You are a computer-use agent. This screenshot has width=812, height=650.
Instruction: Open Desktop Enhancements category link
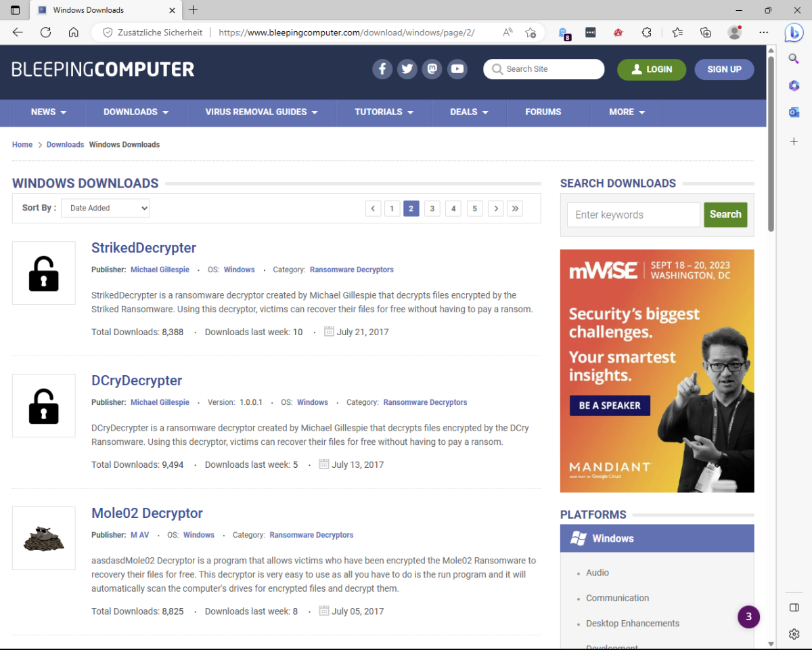point(633,624)
